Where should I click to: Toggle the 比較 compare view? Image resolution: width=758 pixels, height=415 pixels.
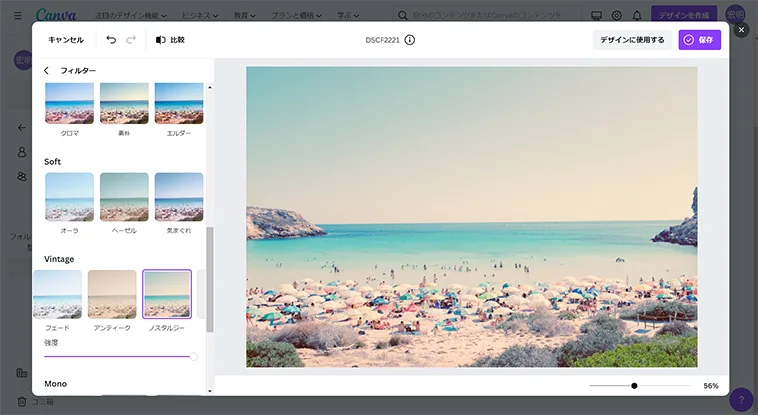[x=170, y=40]
